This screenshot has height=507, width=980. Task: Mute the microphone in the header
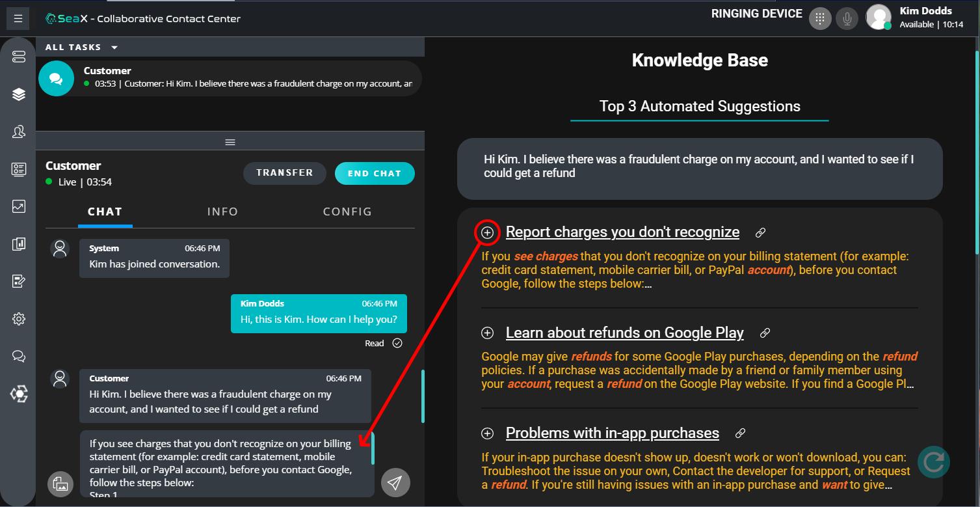pyautogui.click(x=847, y=19)
